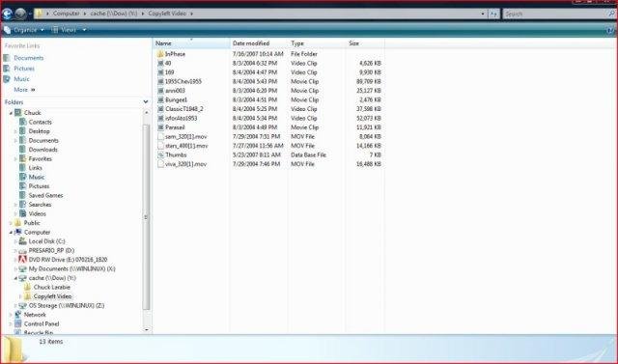Sort by Date modified column header

259,43
